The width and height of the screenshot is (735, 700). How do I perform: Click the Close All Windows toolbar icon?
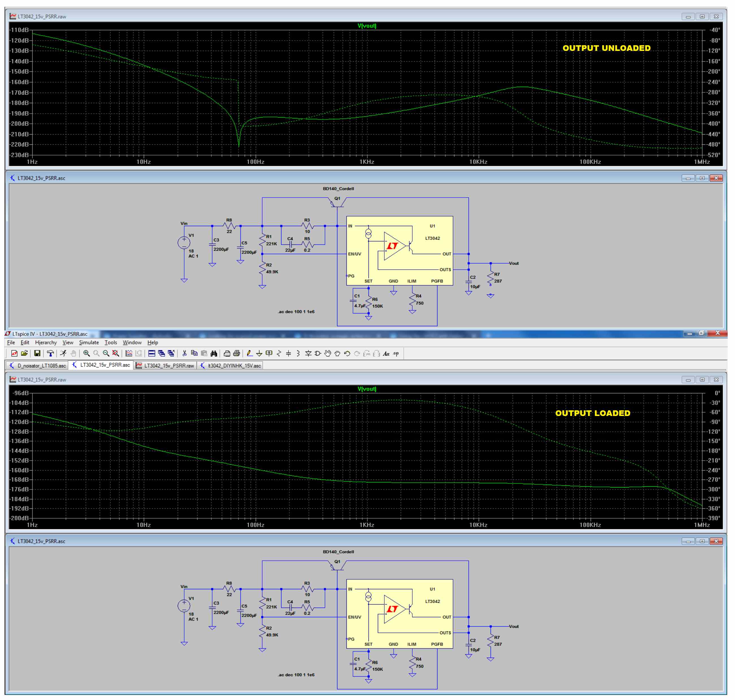pos(171,353)
